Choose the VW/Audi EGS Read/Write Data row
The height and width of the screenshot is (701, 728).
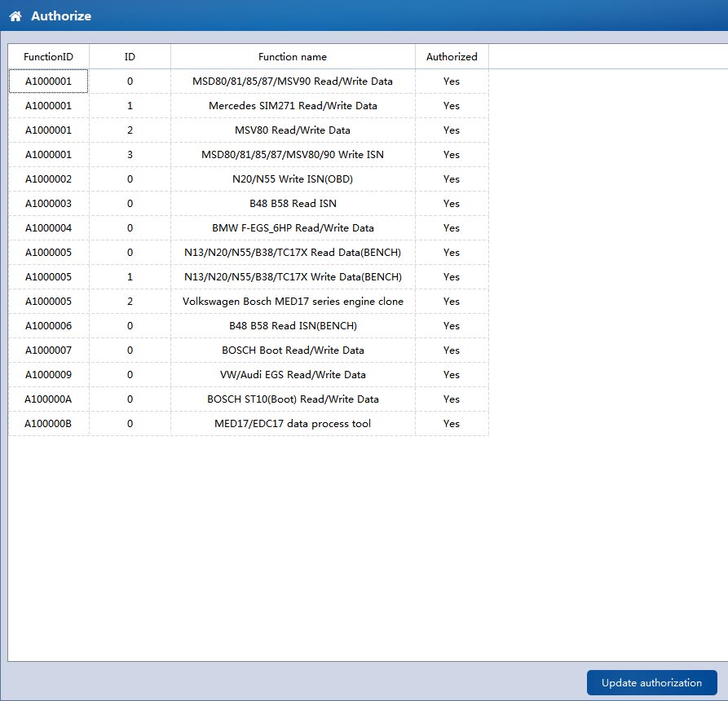[x=293, y=375]
